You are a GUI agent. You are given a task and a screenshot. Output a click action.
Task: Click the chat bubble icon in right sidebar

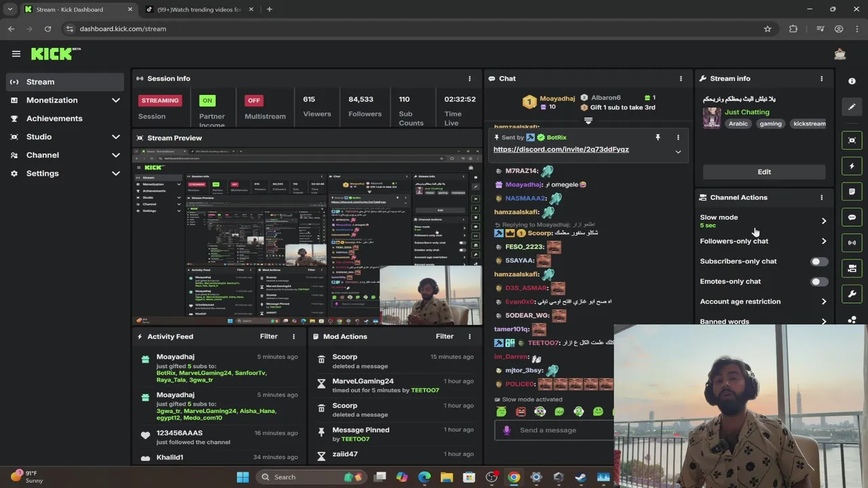pos(852,218)
